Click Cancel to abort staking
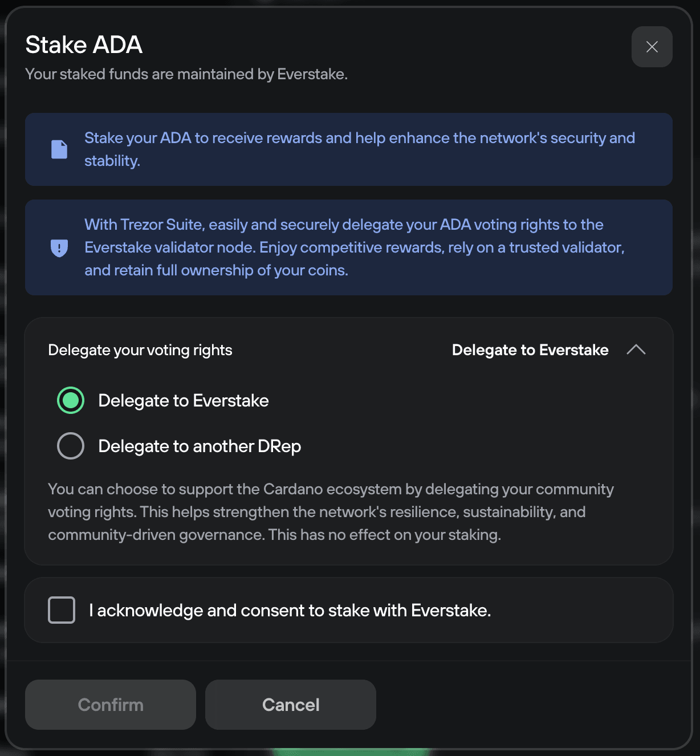 [x=290, y=704]
